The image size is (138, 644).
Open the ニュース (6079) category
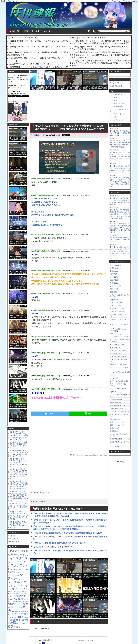tap(115, 265)
